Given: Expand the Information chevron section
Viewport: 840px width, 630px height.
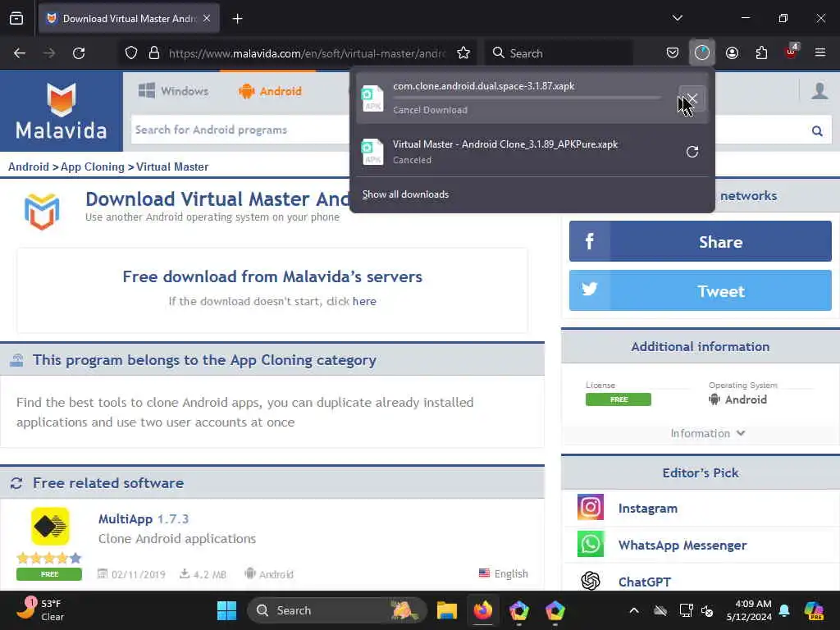Looking at the screenshot, I should tap(708, 433).
